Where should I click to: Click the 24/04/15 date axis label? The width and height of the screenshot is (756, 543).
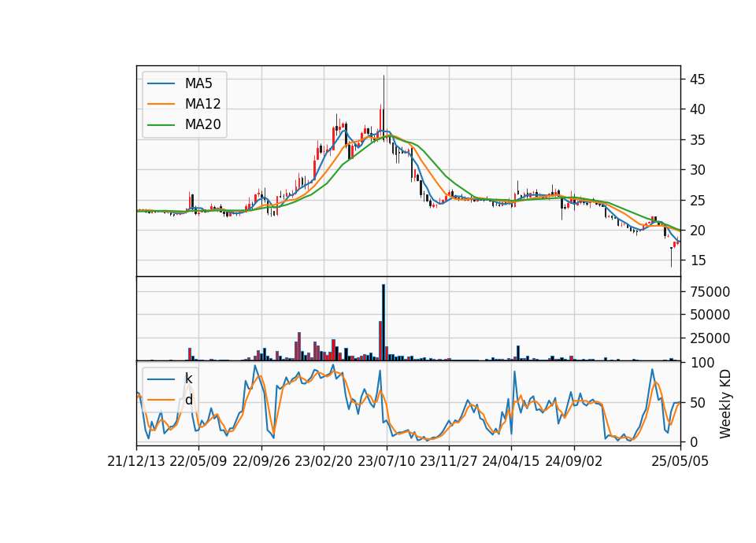(511, 461)
